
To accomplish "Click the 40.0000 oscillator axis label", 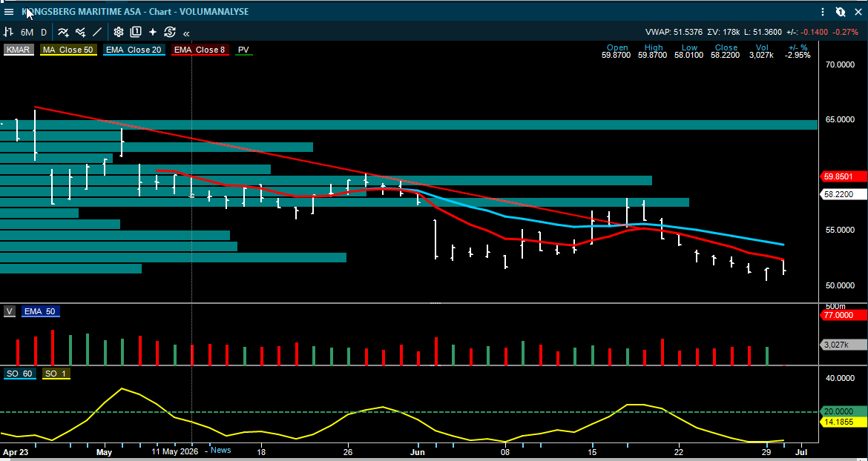I will [x=839, y=378].
